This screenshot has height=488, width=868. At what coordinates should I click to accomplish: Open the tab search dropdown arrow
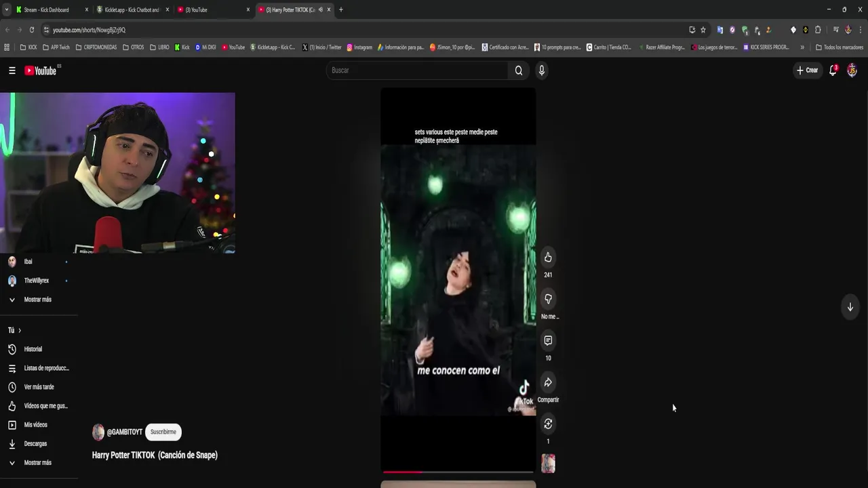coord(7,9)
